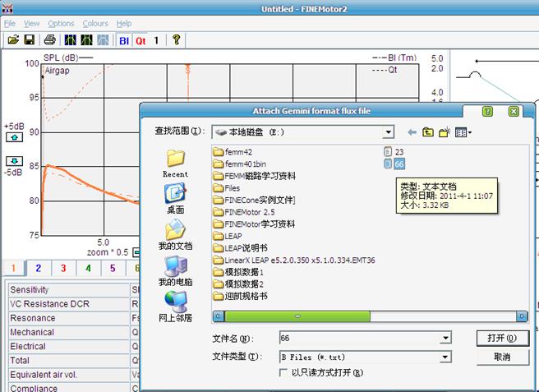This screenshot has width=539, height=392.
Task: Click the 打开 open button
Action: [502, 339]
